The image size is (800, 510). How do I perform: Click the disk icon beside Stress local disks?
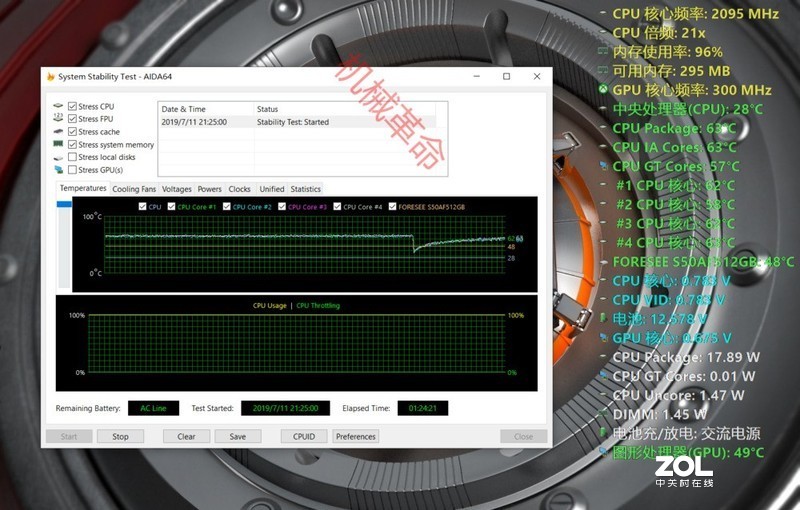pos(58,158)
